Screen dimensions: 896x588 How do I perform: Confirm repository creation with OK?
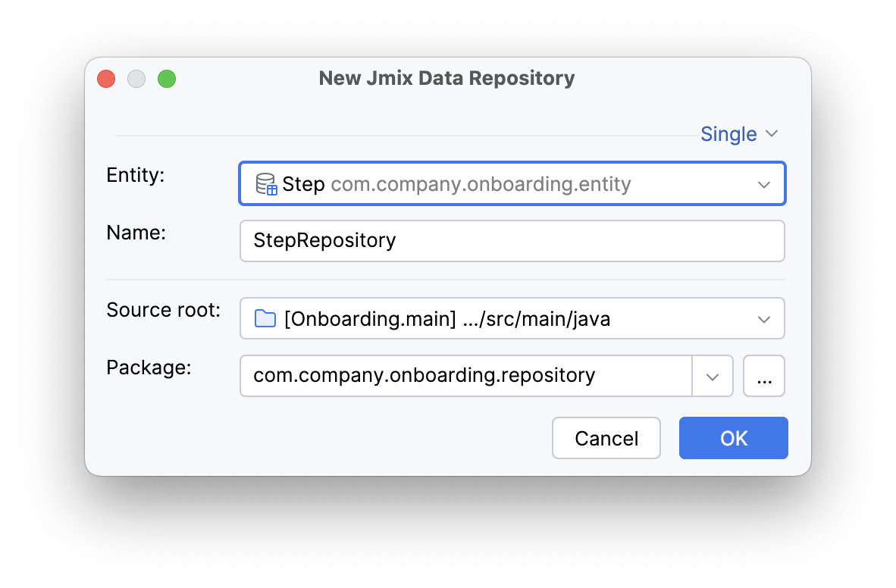[733, 438]
